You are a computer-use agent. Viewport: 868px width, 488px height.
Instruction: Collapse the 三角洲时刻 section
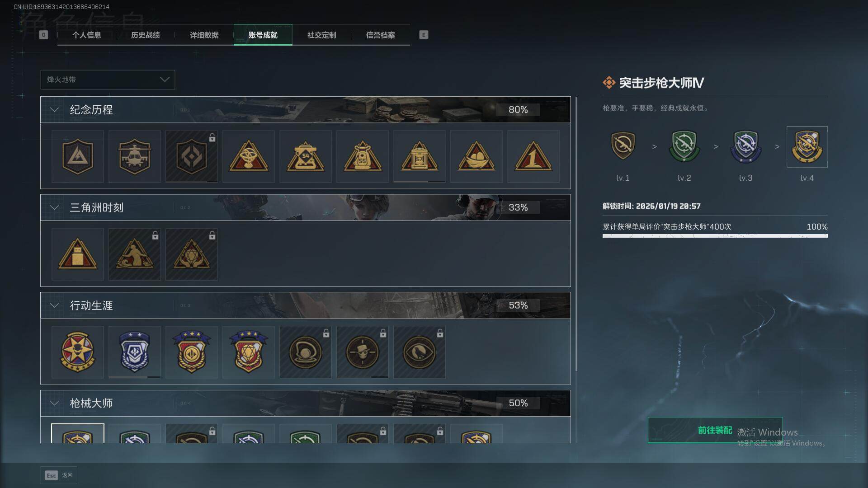click(54, 207)
